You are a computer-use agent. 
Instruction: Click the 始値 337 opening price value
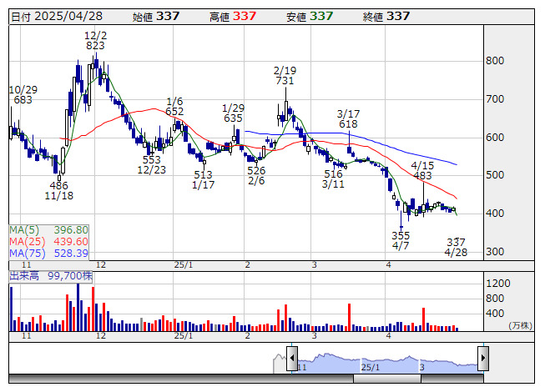point(156,17)
